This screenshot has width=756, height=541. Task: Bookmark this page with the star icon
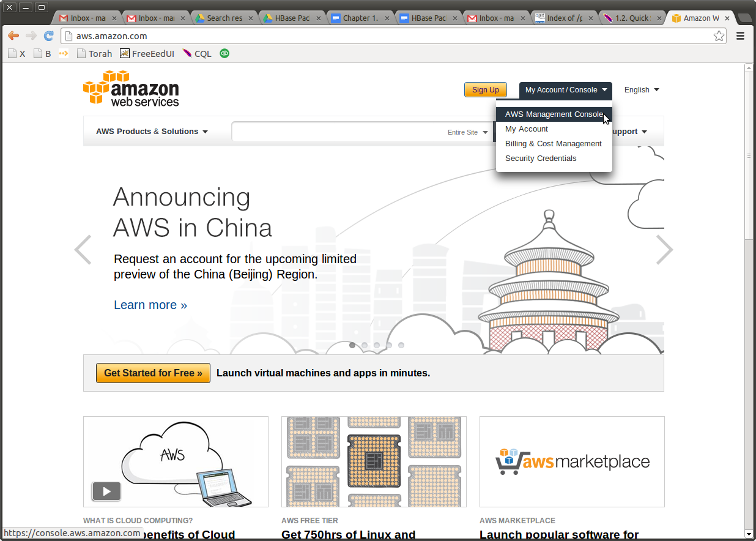click(719, 36)
